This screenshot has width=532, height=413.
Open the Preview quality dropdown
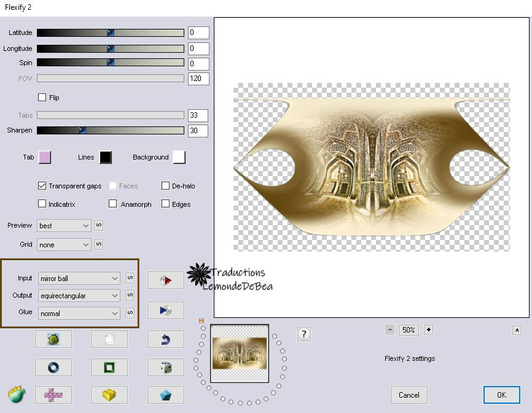(x=64, y=226)
